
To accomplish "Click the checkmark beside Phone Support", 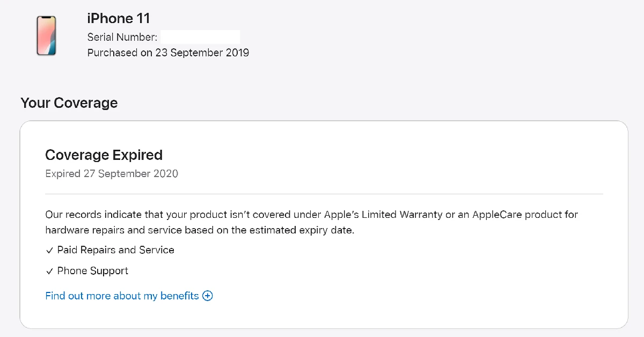I will (49, 271).
